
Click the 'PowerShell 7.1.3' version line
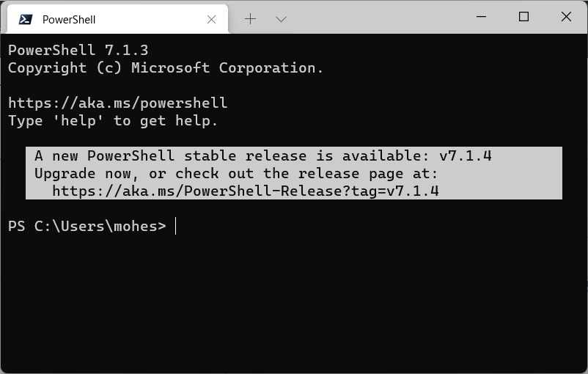click(78, 50)
